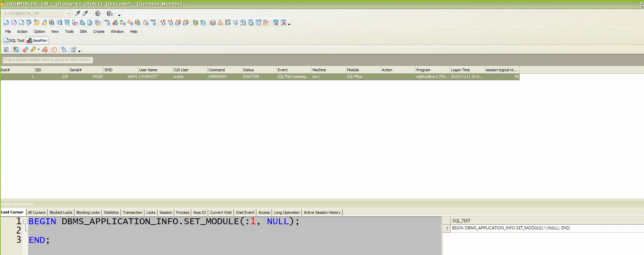Expand the highlighter tool dropdown arrow
The image size is (644, 255).
click(38, 49)
